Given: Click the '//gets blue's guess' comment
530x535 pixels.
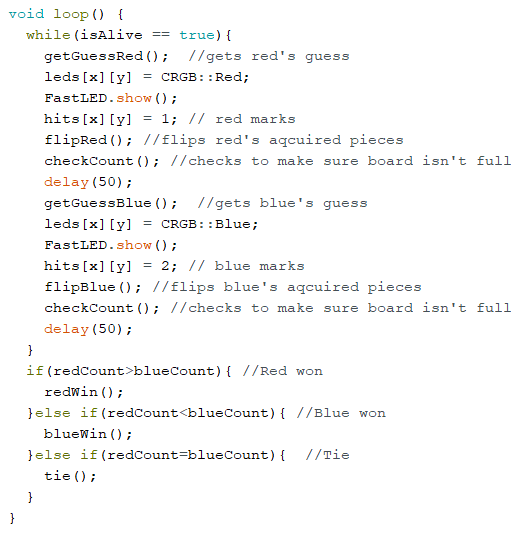Looking at the screenshot, I should (x=283, y=203).
